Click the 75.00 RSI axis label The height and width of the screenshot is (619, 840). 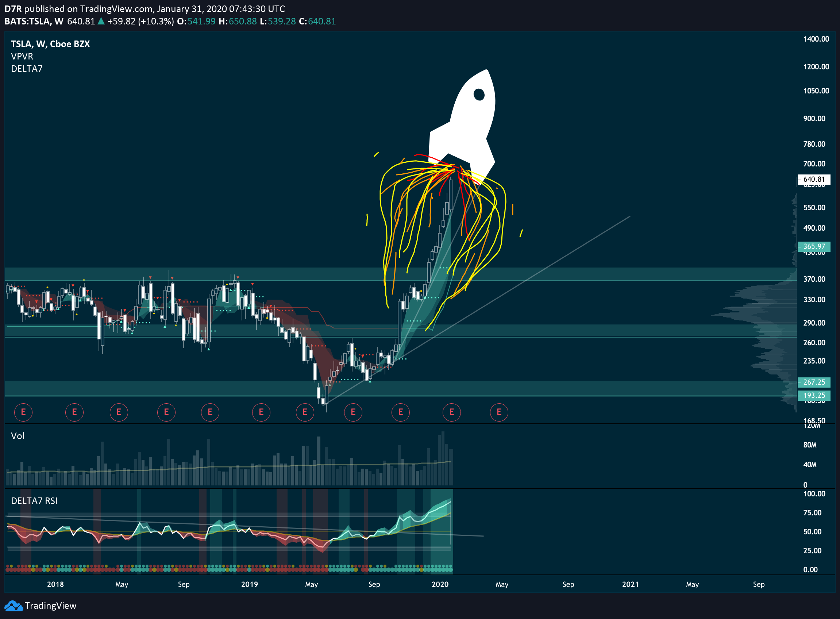pos(812,513)
